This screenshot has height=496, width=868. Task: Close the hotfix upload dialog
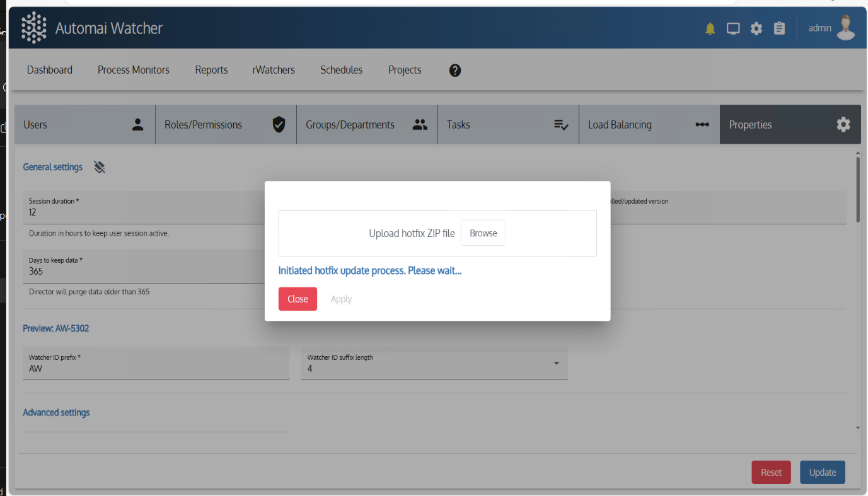pos(298,299)
